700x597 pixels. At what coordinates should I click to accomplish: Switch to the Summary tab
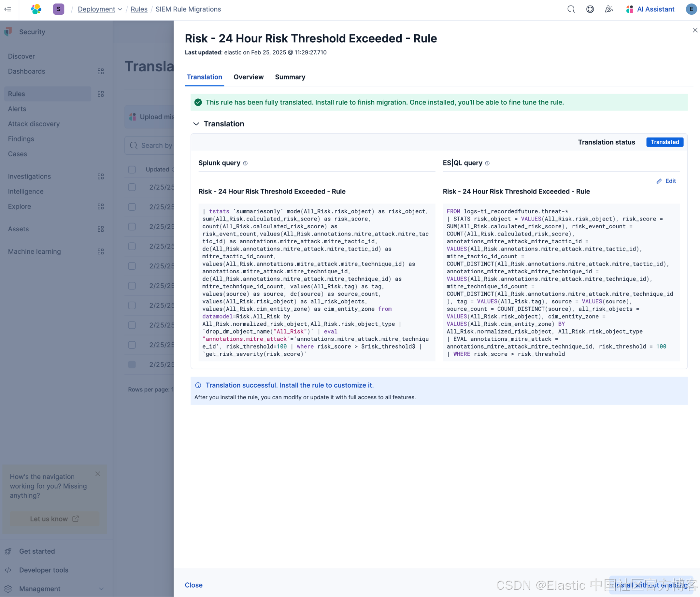click(290, 77)
